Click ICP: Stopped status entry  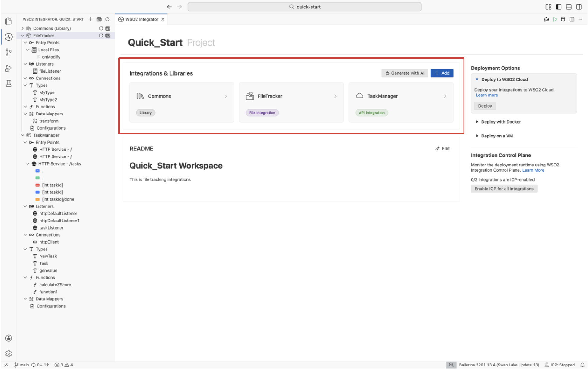[560, 365]
